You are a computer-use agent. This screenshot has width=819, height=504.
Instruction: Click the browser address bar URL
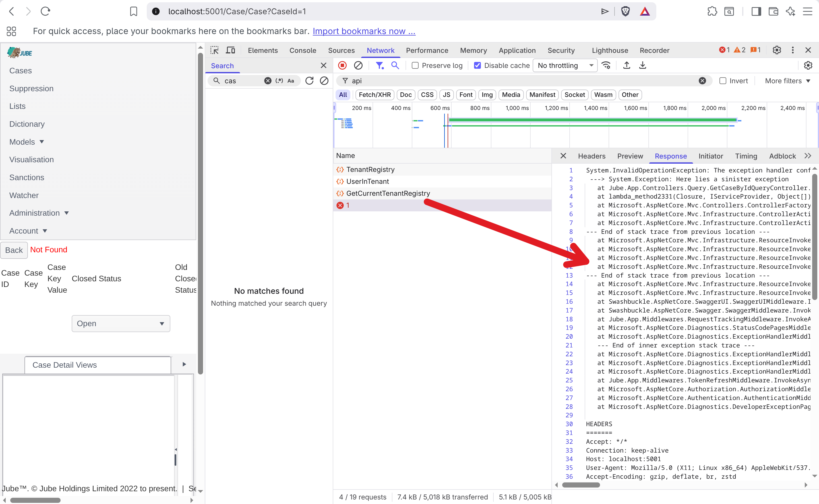237,11
